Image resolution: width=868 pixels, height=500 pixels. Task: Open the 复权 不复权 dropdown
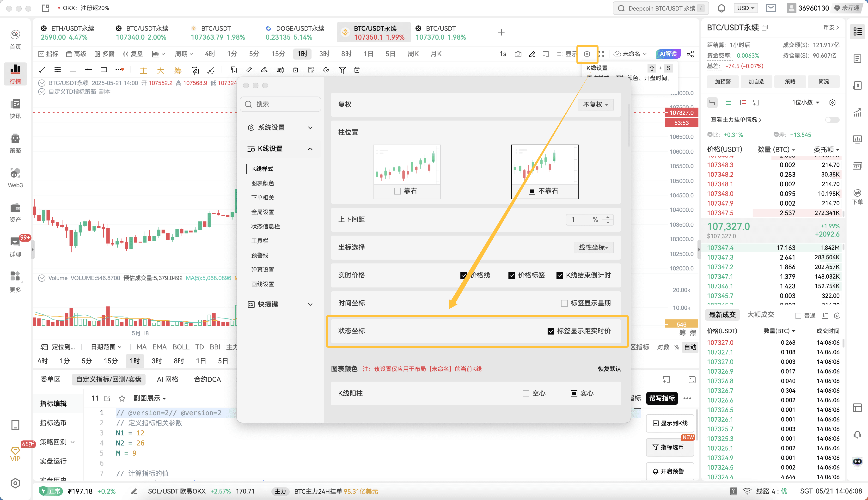tap(596, 104)
